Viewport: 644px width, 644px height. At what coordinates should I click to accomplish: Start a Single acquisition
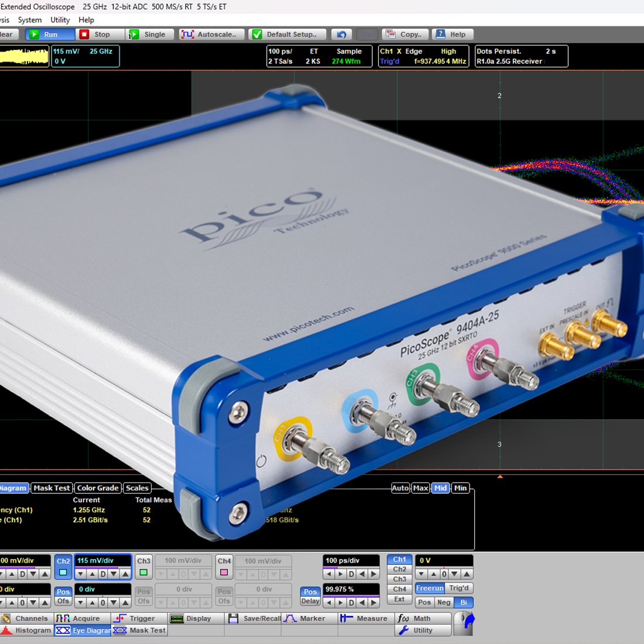[150, 35]
